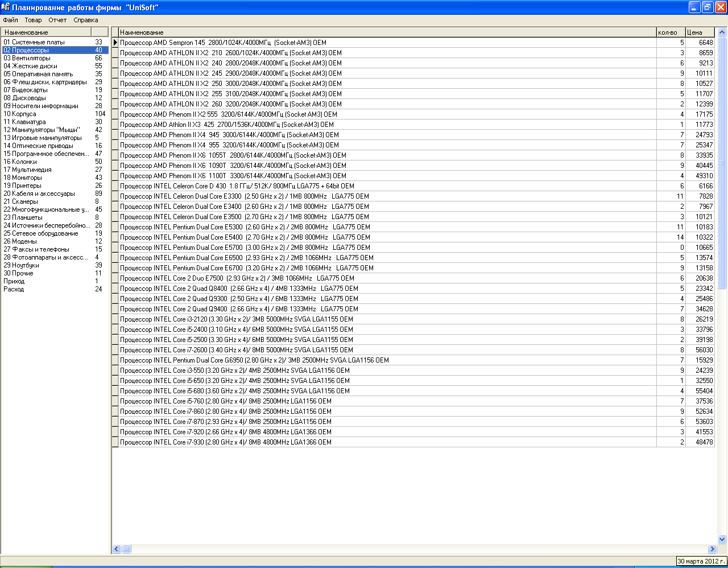Click the vertical scrollbar down arrow

[x=722, y=538]
